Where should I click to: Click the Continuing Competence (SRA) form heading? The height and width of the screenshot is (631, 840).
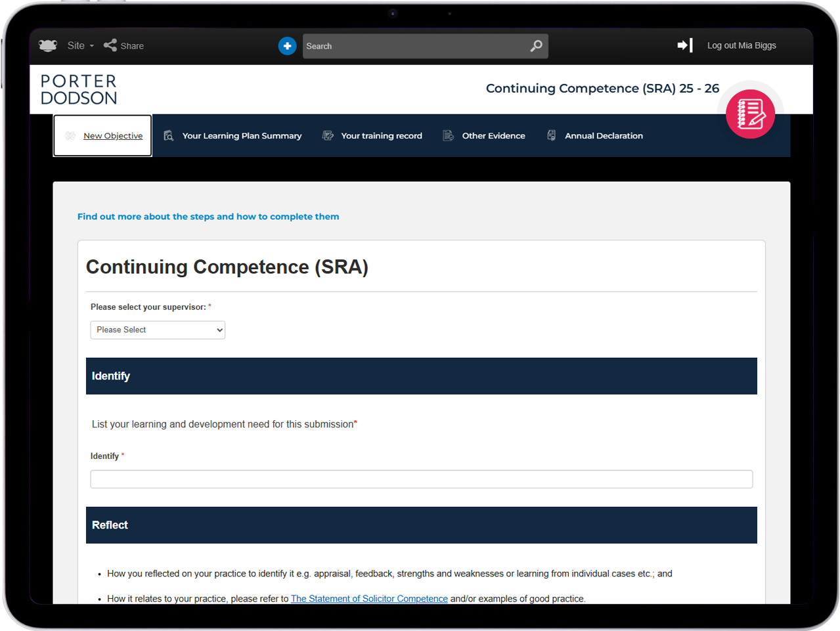pos(227,267)
